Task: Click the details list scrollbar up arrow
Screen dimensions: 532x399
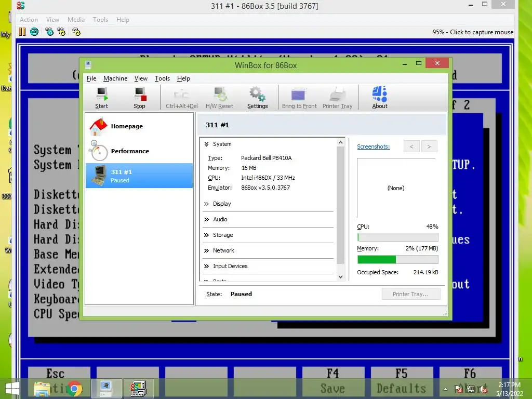Action: (341, 143)
